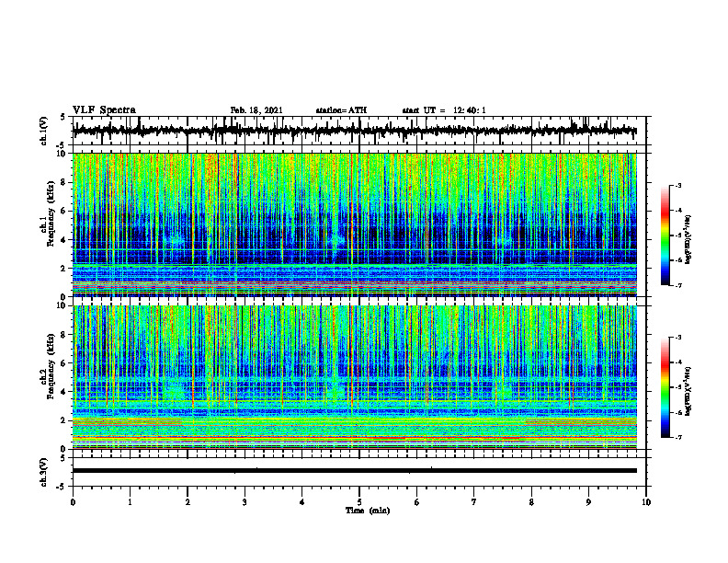This screenshot has width=728, height=563.
Task: Click the "Time (min)" axis title
Action: click(x=368, y=511)
